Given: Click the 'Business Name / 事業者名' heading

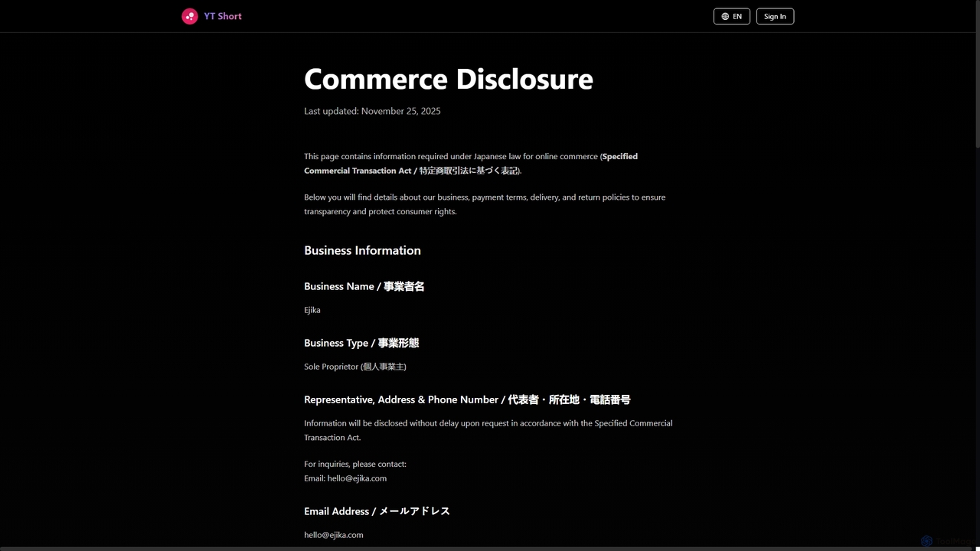Looking at the screenshot, I should coord(364,286).
